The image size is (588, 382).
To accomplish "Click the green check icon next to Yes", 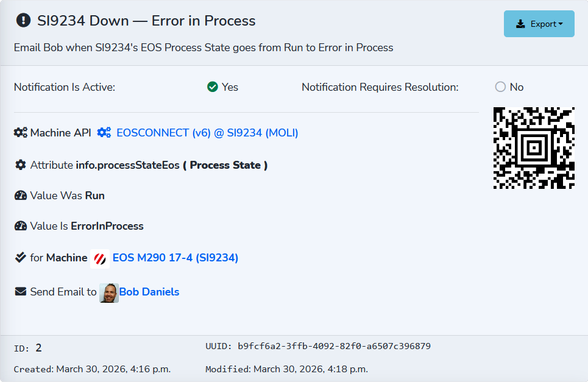I will 213,87.
